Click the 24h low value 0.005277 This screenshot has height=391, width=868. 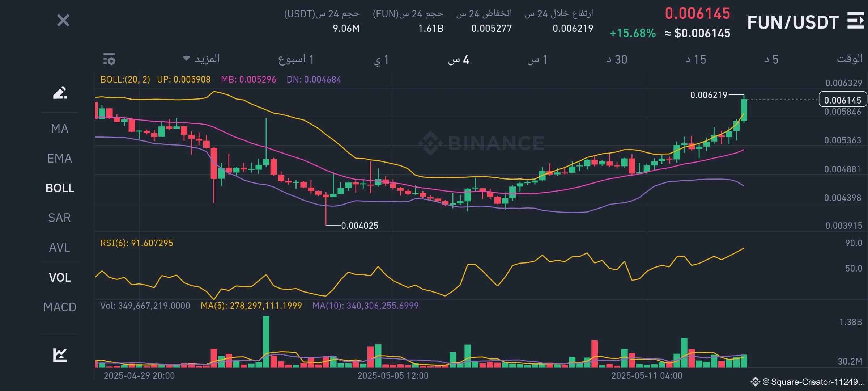492,28
